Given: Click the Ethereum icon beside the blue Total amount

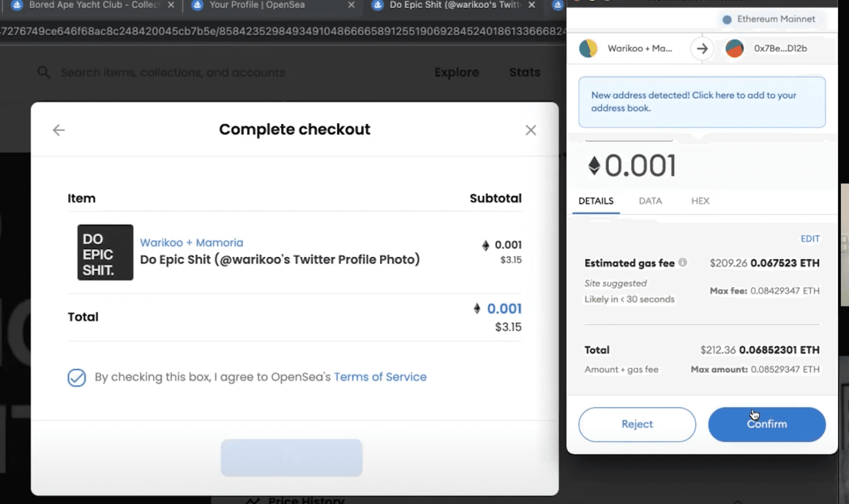Looking at the screenshot, I should [x=477, y=309].
